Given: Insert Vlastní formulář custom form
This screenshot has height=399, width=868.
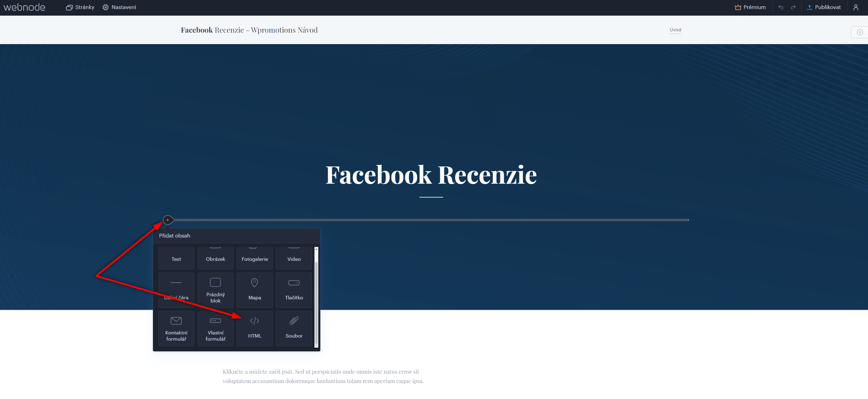Looking at the screenshot, I should point(215,328).
